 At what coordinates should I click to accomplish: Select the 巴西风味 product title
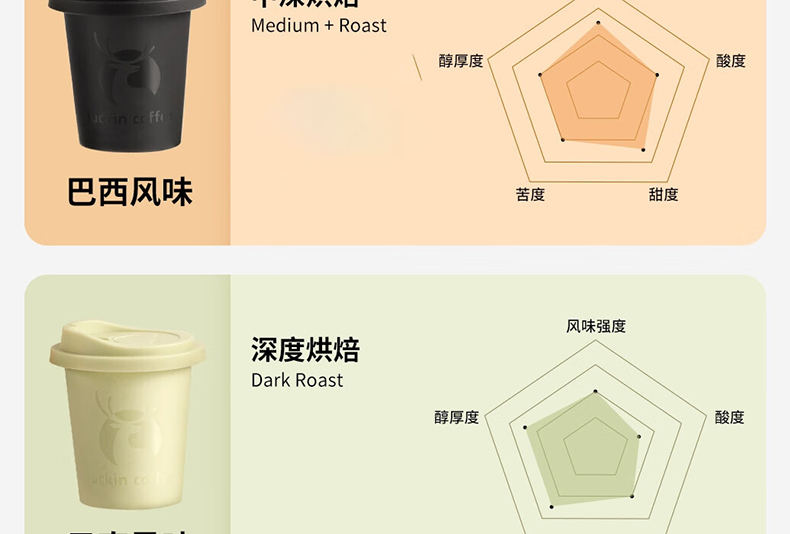[129, 192]
